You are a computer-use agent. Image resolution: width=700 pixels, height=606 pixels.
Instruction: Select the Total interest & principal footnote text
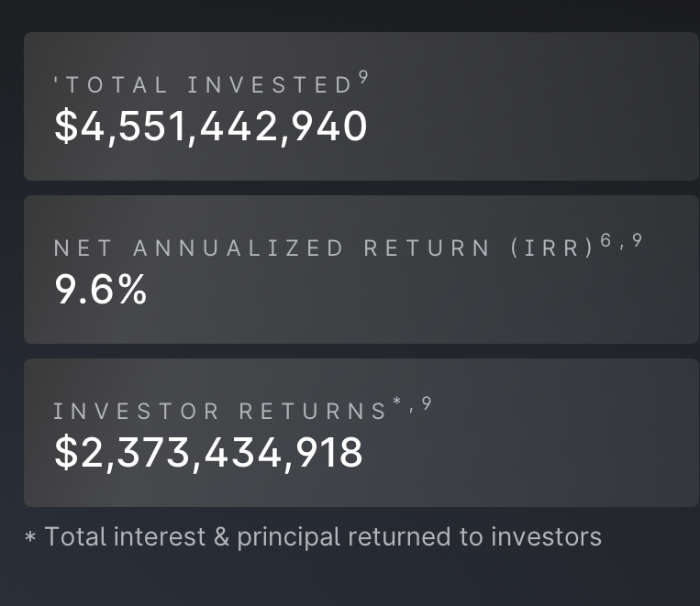323,537
